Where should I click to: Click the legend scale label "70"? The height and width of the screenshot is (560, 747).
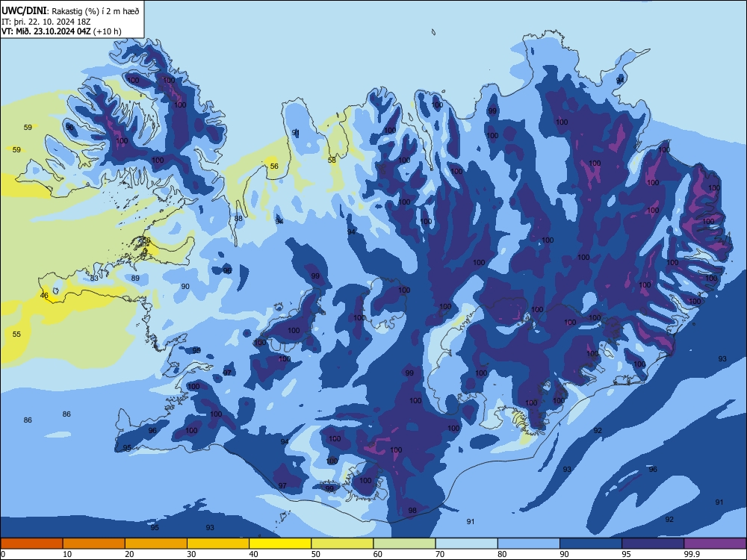point(440,554)
